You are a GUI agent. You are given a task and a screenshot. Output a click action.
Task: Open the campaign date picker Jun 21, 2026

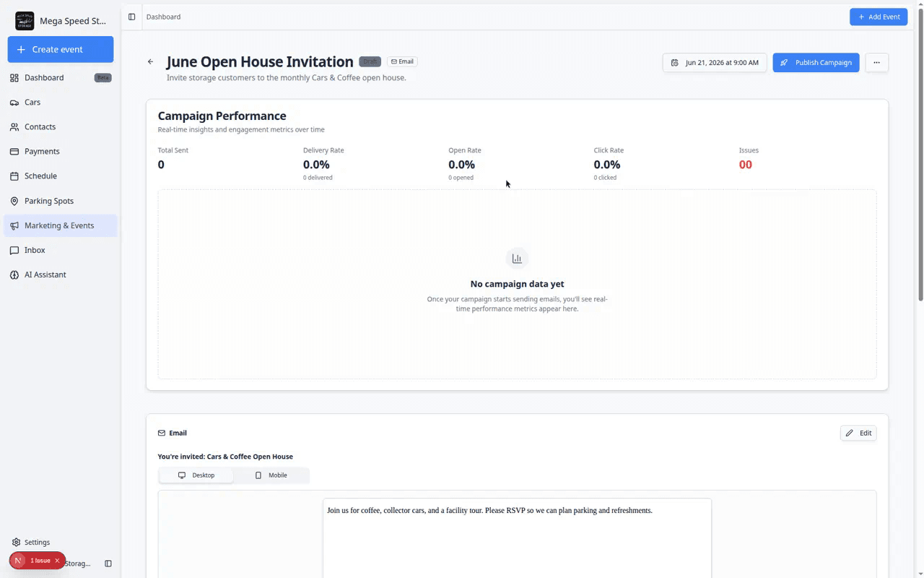(715, 63)
